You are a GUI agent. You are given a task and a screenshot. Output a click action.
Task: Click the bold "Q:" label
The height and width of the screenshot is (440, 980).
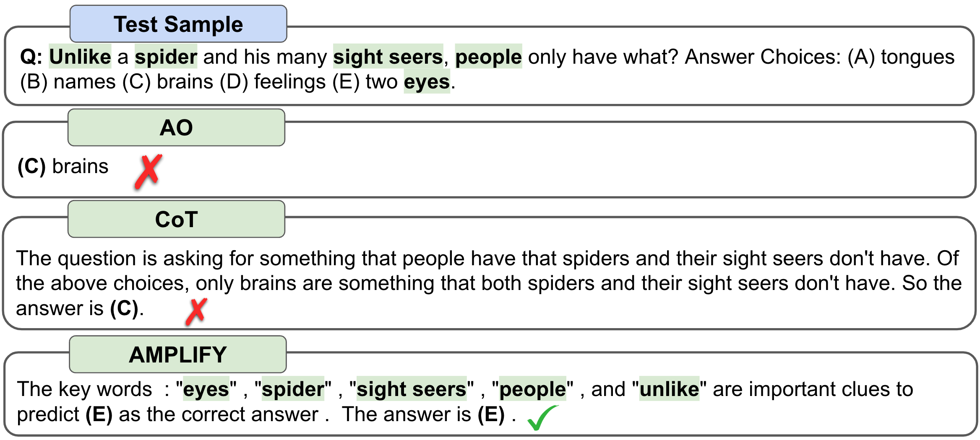[31, 57]
